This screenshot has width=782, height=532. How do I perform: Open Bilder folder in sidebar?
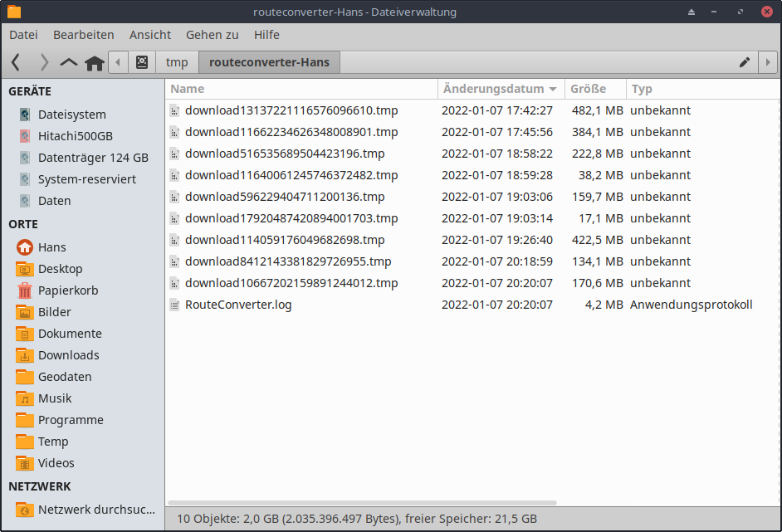point(54,312)
